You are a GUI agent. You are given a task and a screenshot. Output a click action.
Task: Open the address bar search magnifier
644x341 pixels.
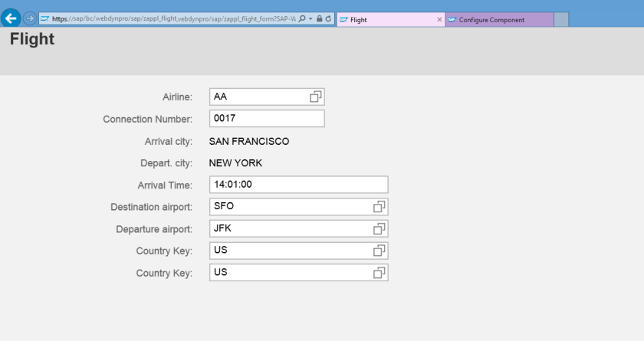pyautogui.click(x=302, y=19)
